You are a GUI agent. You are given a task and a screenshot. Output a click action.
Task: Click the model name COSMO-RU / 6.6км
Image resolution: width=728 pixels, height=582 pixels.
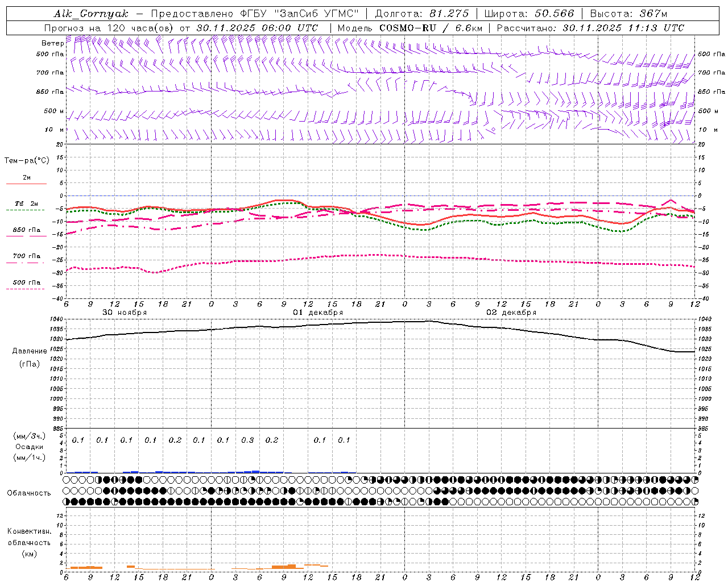pos(431,28)
